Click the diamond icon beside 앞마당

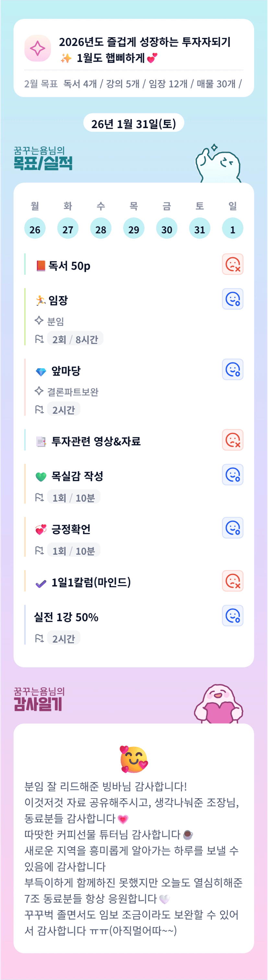tap(41, 371)
